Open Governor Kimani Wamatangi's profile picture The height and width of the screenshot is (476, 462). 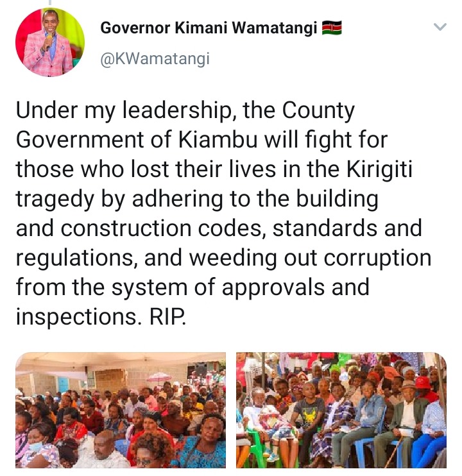50,42
